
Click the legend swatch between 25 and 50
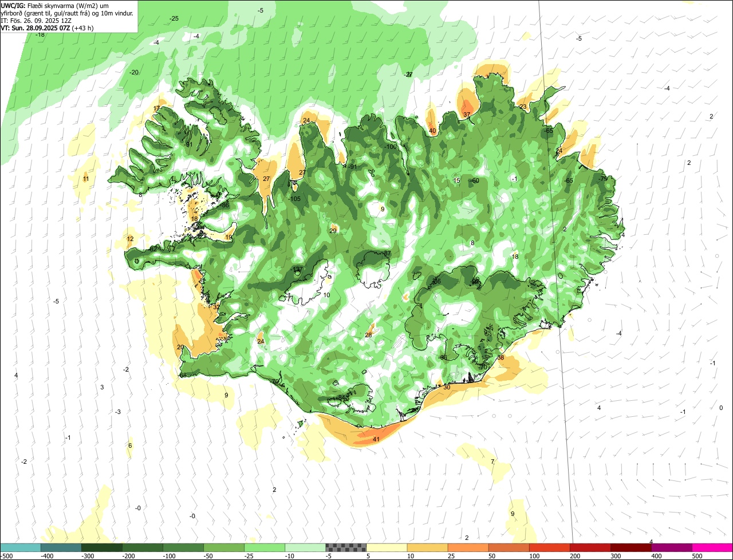coord(468,547)
